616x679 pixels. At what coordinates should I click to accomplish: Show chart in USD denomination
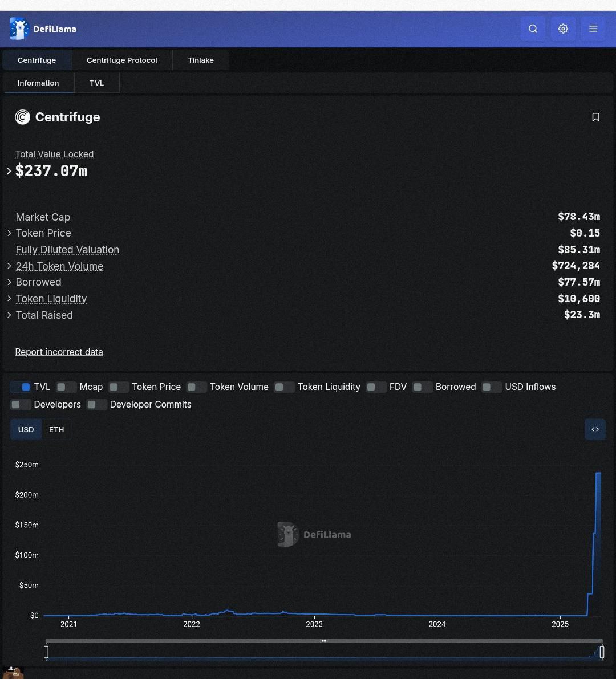(x=26, y=429)
